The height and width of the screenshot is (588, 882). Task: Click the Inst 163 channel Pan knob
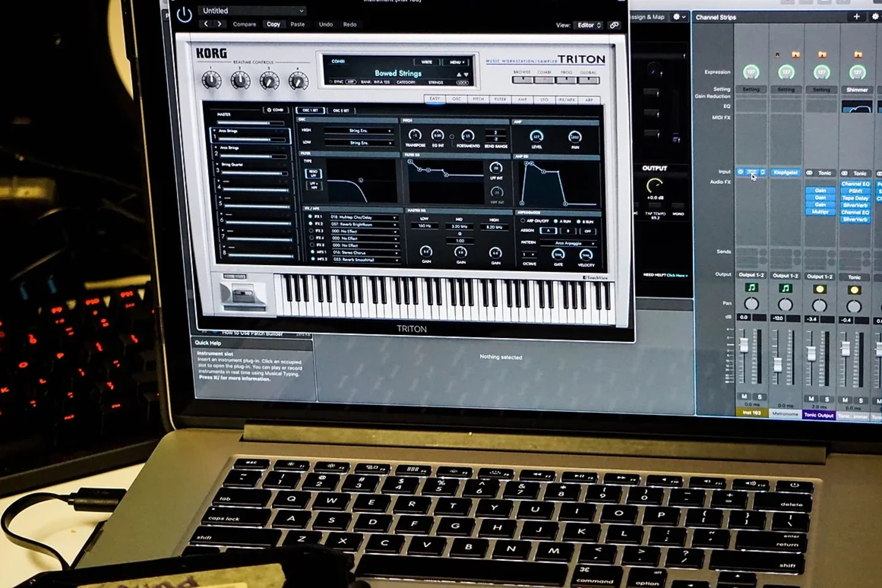[x=751, y=304]
